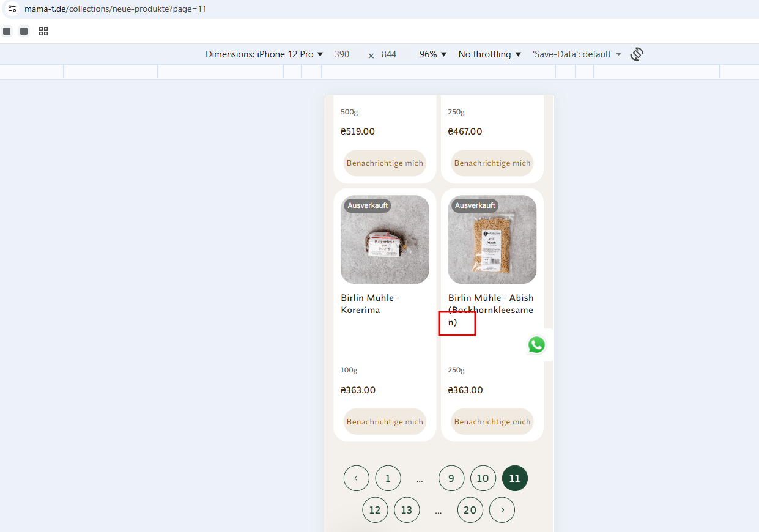Click the site settings icon beside URL

click(x=12, y=9)
